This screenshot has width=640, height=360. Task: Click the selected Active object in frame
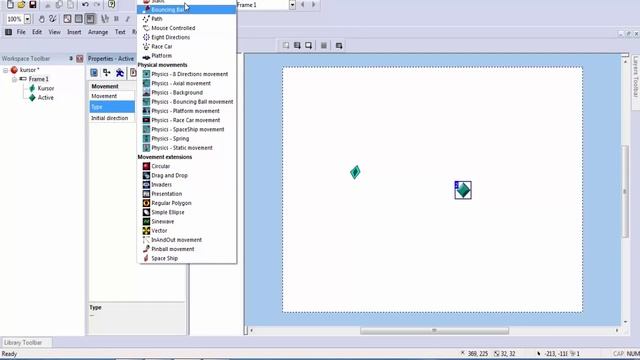463,190
